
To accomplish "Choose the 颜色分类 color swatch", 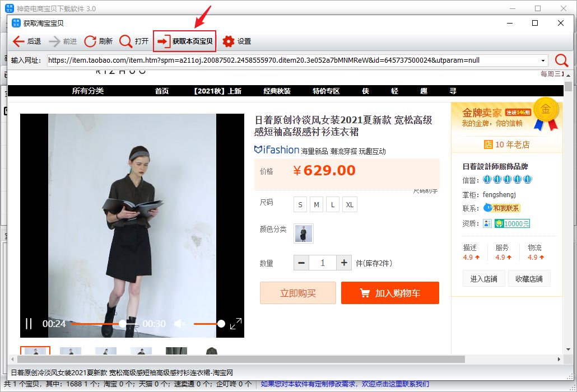I will pyautogui.click(x=304, y=233).
